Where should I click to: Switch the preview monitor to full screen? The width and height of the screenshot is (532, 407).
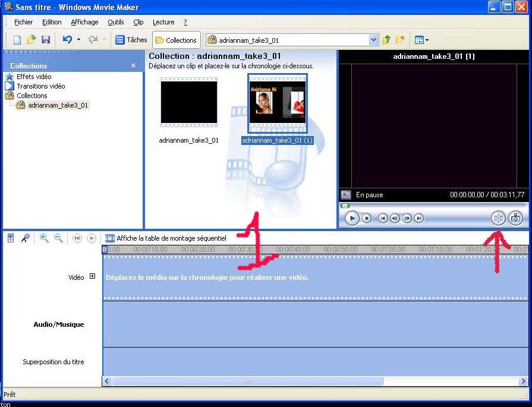coord(346,195)
